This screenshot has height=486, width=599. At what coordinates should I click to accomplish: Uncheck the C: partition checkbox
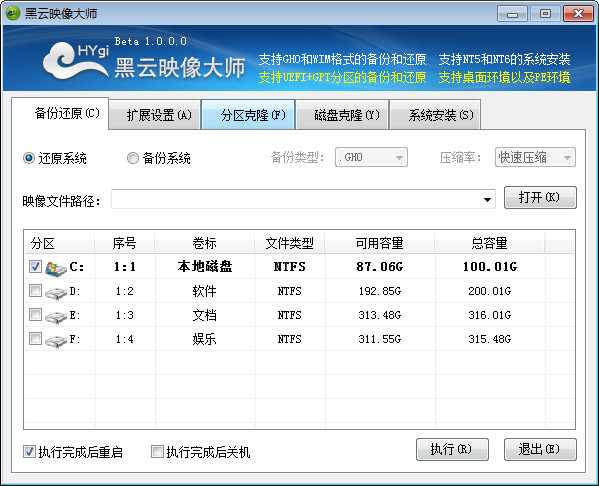(35, 267)
